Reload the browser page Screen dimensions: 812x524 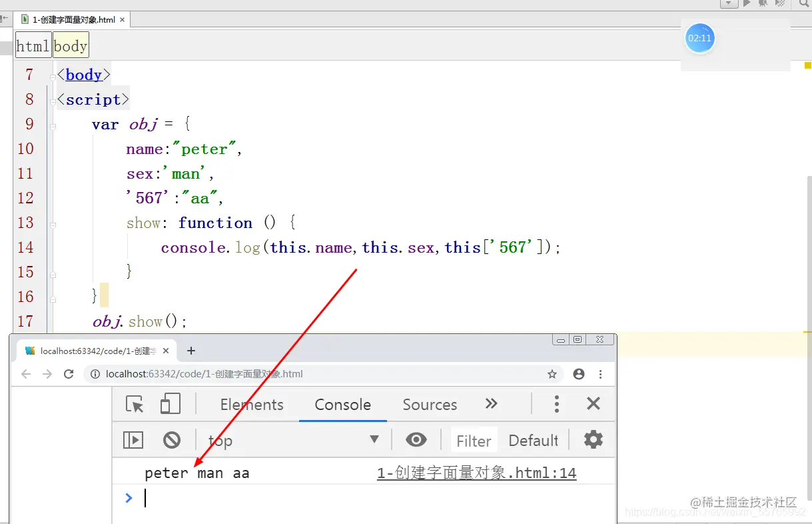click(x=69, y=374)
